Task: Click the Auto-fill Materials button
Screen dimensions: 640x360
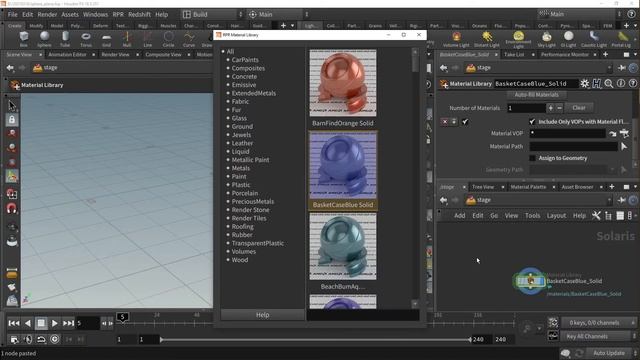Action: tap(536, 95)
